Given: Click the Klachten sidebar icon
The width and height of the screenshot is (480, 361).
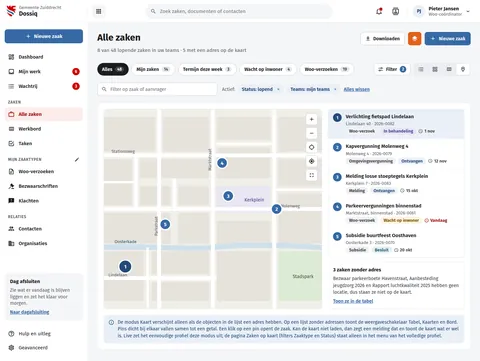Looking at the screenshot, I should 11,201.
